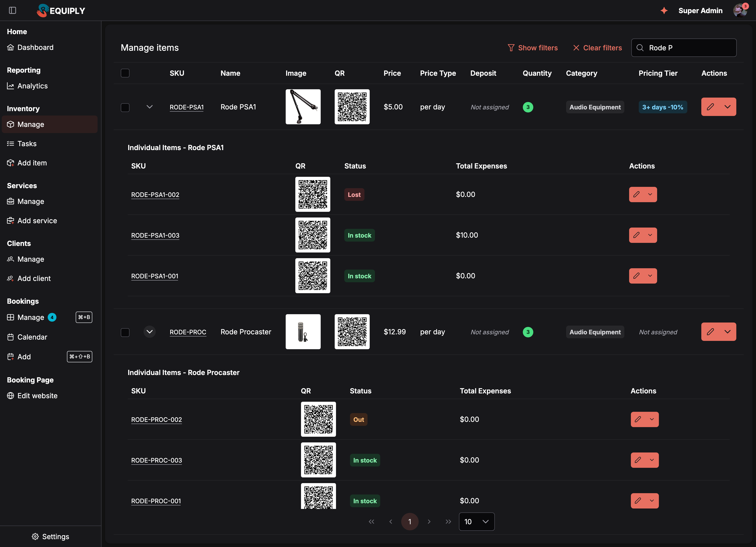Go to next page arrow
Image resolution: width=756 pixels, height=547 pixels.
point(429,522)
